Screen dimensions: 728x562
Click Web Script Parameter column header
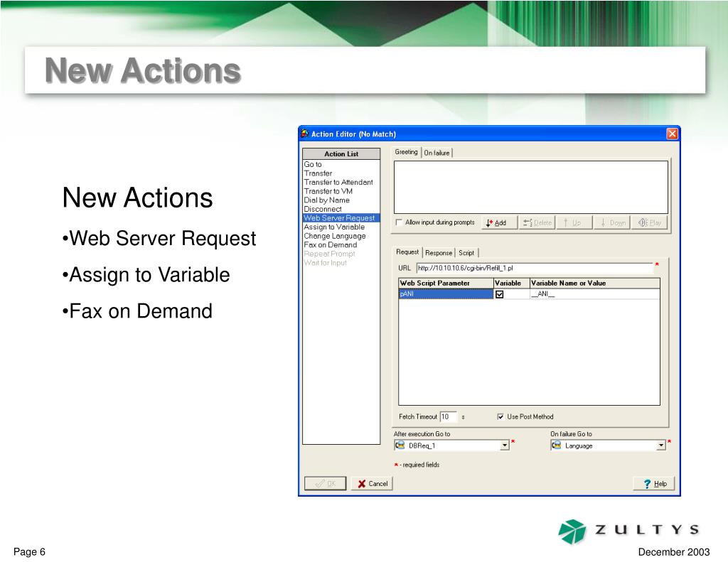[446, 283]
